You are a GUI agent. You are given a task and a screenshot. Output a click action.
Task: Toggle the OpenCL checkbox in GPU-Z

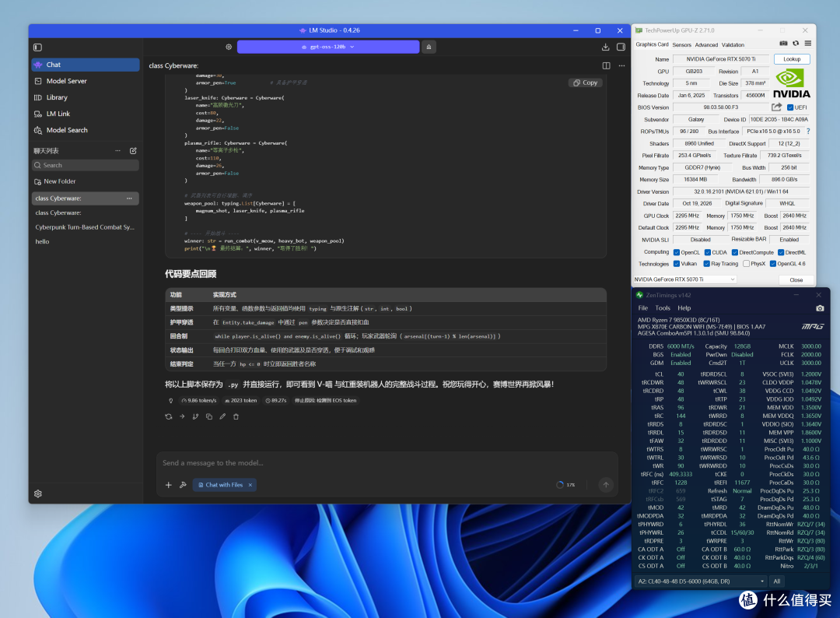(x=677, y=252)
